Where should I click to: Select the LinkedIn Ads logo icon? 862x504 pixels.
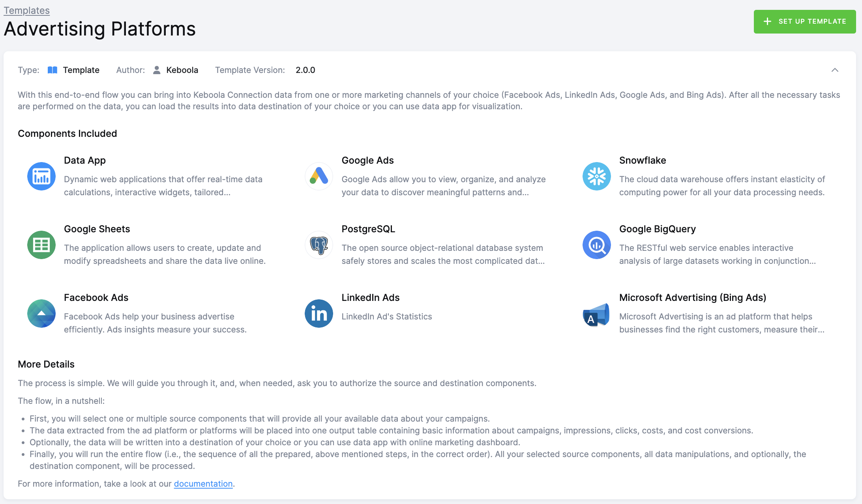[x=319, y=314]
